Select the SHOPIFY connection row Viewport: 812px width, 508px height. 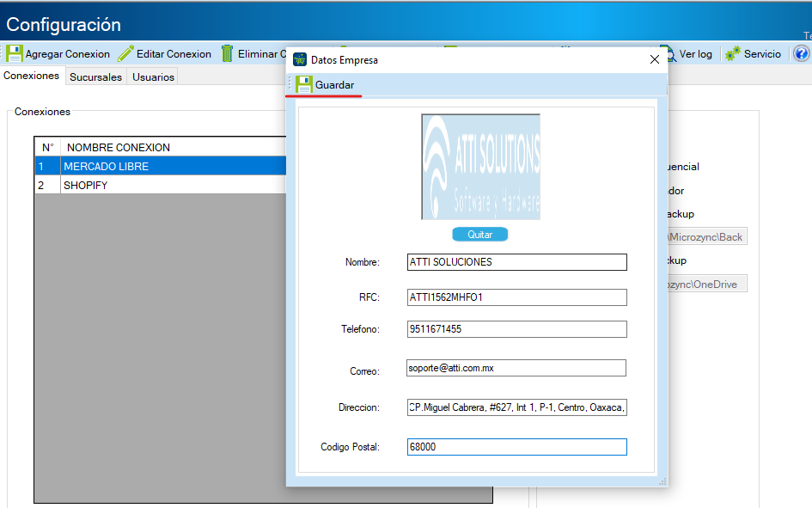(x=161, y=186)
